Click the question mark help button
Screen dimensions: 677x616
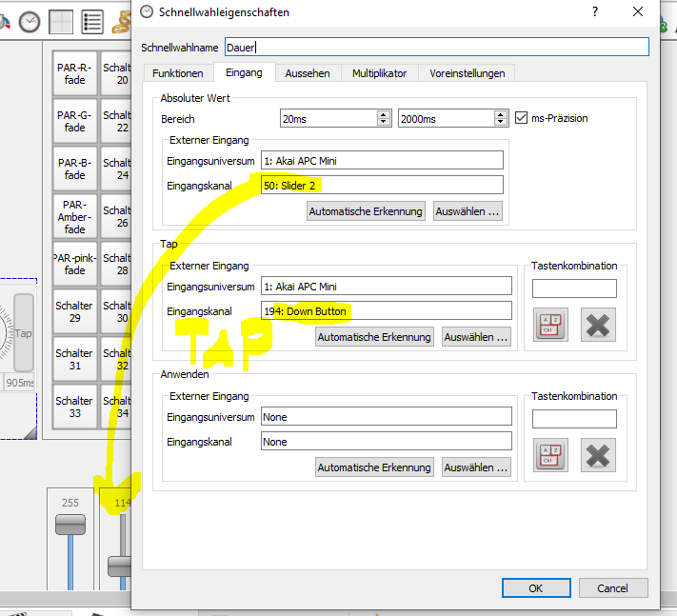click(x=595, y=12)
